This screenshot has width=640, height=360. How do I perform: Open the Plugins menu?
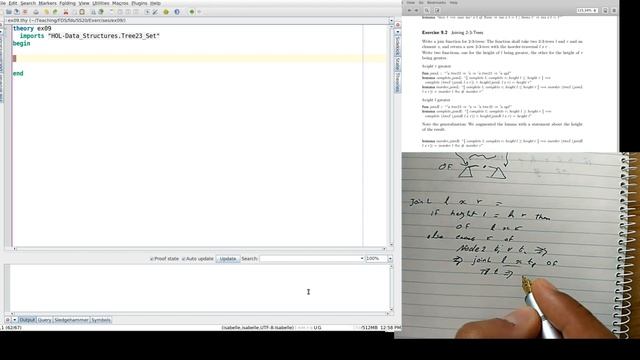pyautogui.click(x=139, y=3)
